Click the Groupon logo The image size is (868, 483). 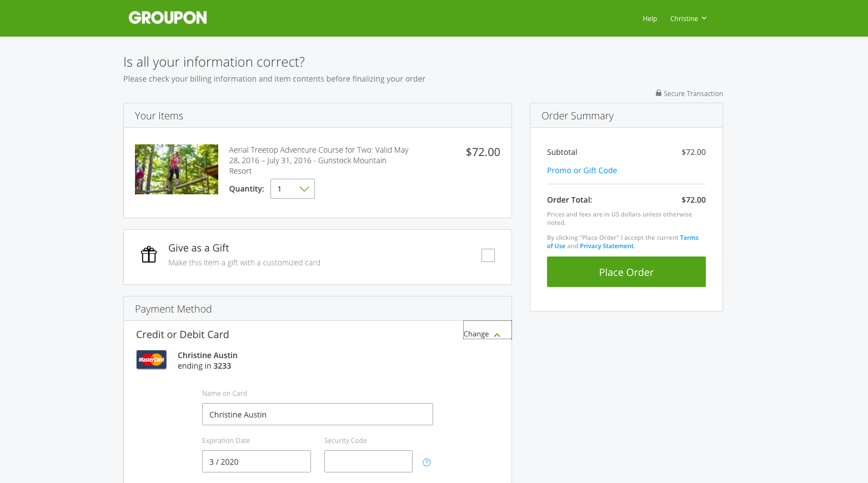(168, 18)
